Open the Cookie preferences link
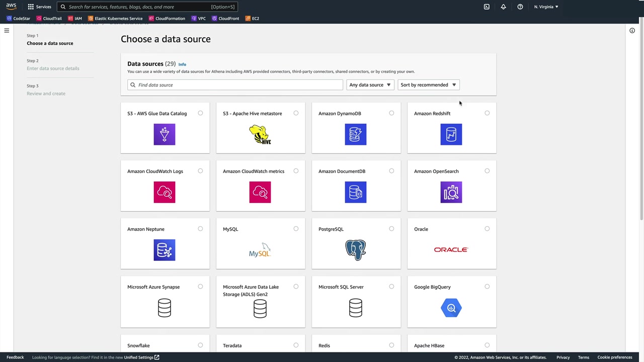This screenshot has height=362, width=644. (614, 357)
